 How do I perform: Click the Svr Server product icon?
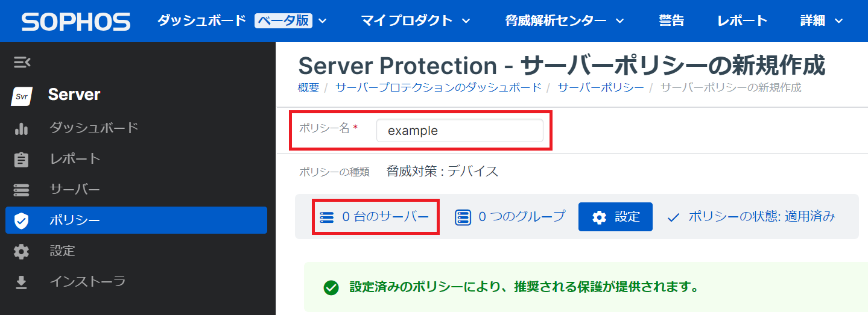22,95
